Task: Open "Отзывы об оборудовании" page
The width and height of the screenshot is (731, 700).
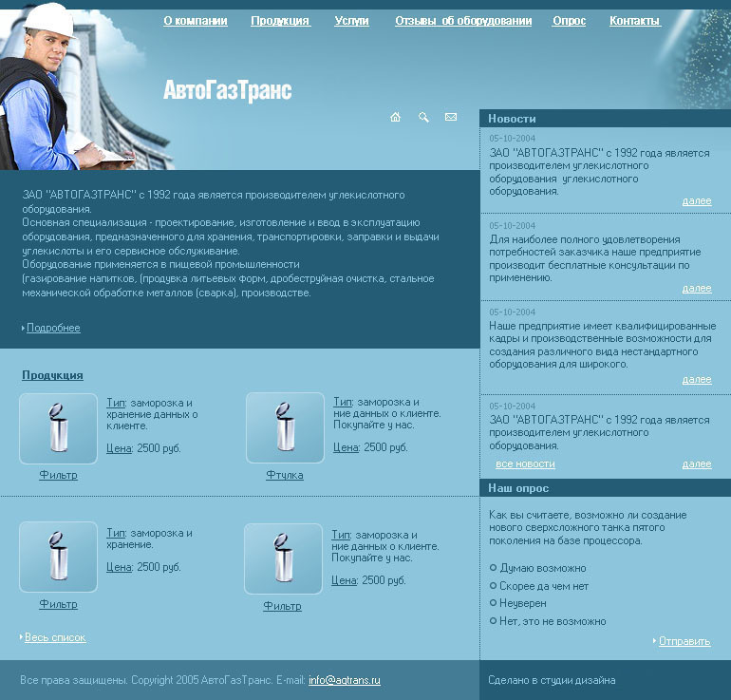Action: [463, 21]
